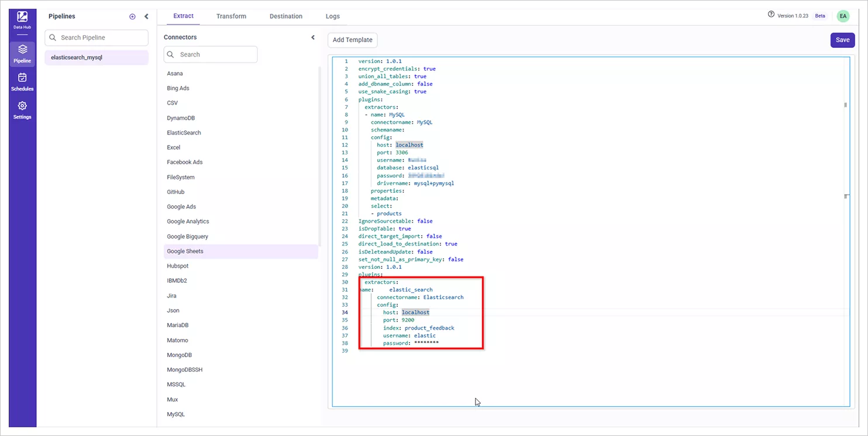Image resolution: width=868 pixels, height=436 pixels.
Task: Select the Excel connector
Action: tap(241, 147)
